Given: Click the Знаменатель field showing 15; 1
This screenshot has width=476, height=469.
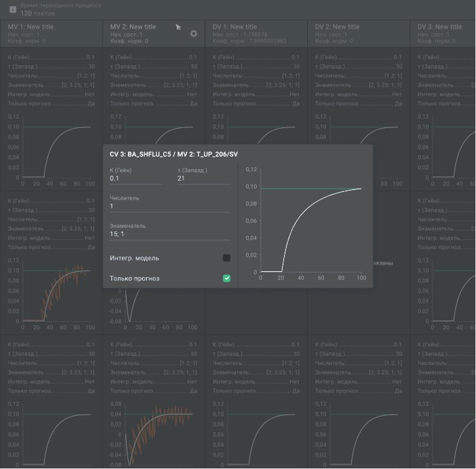Looking at the screenshot, I should click(170, 234).
